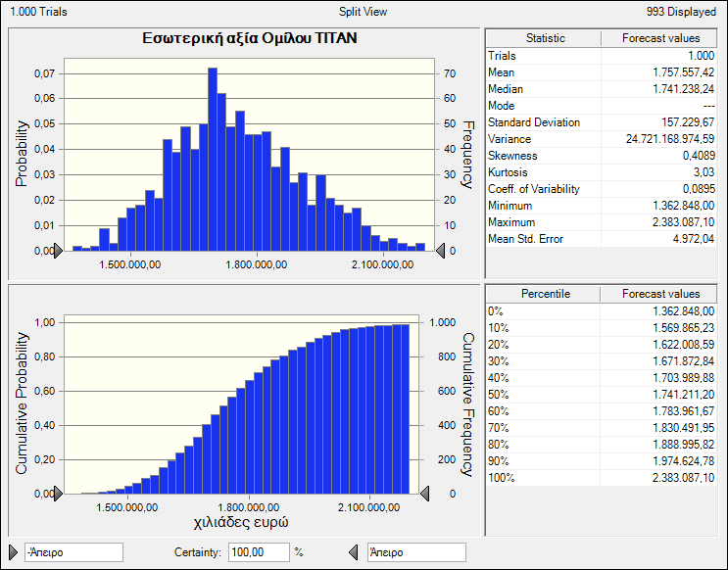This screenshot has width=728, height=570.
Task: Select the Mean Std. Error value 4.972,04
Action: (693, 239)
